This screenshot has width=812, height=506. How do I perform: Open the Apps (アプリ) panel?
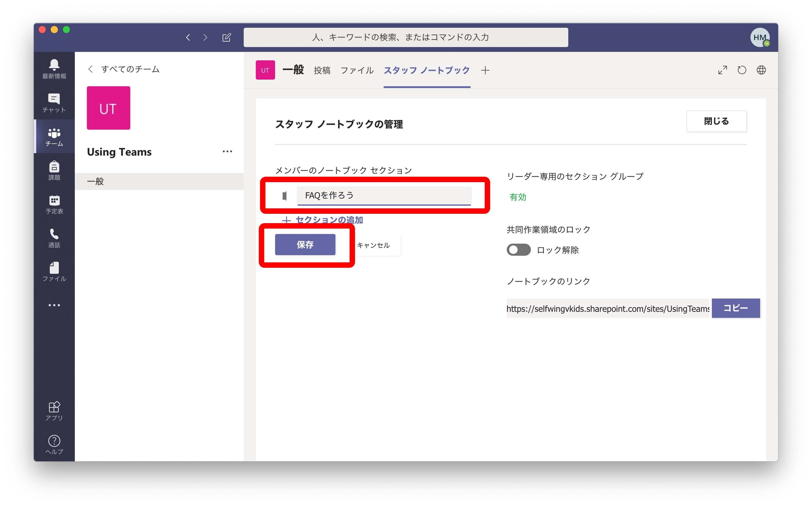pyautogui.click(x=54, y=410)
